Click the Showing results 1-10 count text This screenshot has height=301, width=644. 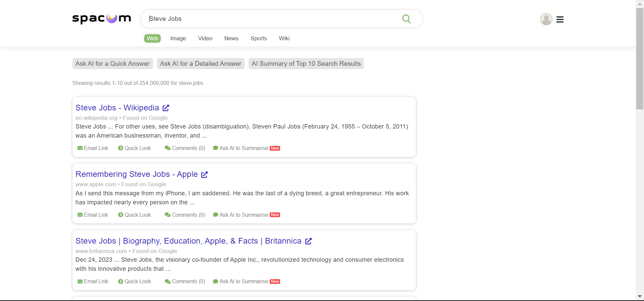(138, 83)
